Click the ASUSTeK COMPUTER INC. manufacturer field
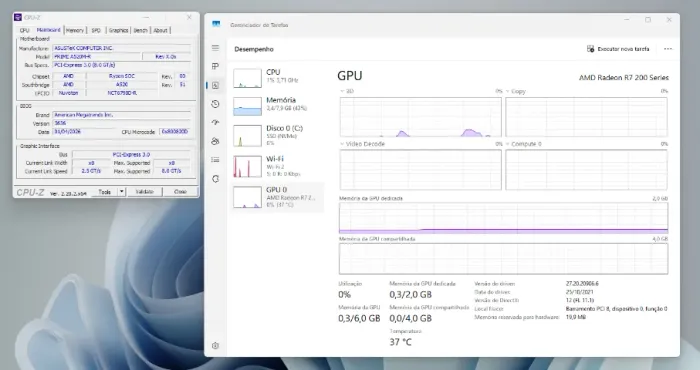The height and width of the screenshot is (370, 700). tap(121, 48)
